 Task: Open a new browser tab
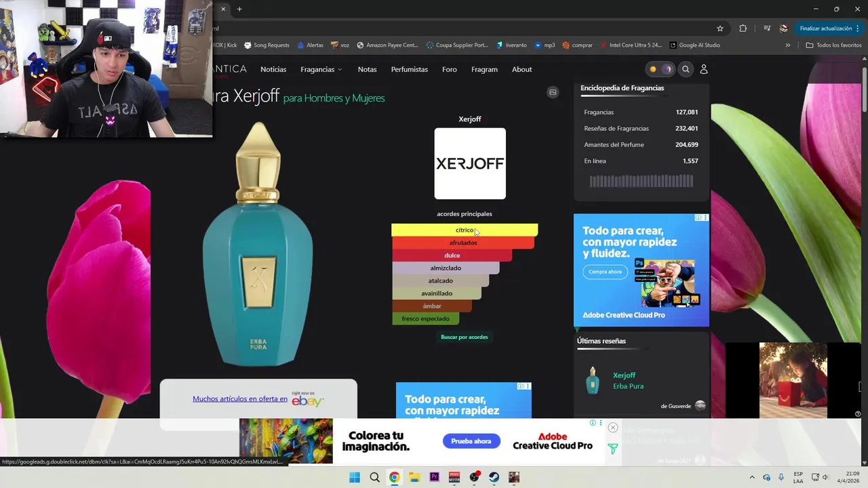239,9
